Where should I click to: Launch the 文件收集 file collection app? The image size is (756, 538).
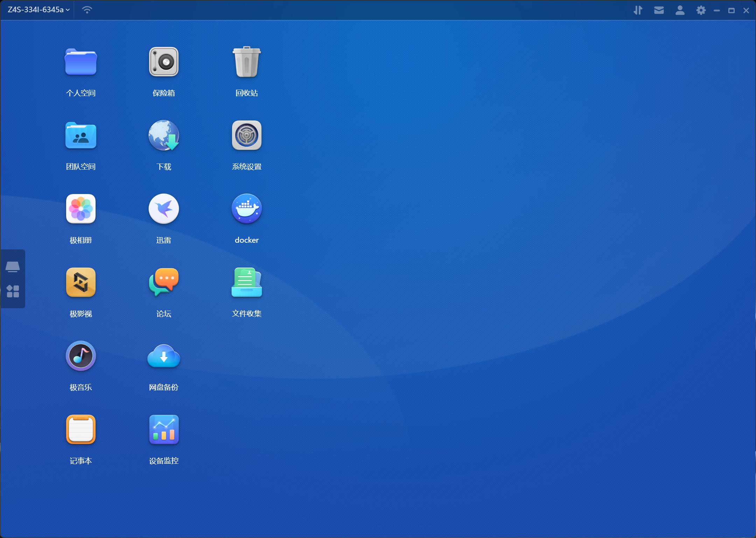(x=246, y=283)
